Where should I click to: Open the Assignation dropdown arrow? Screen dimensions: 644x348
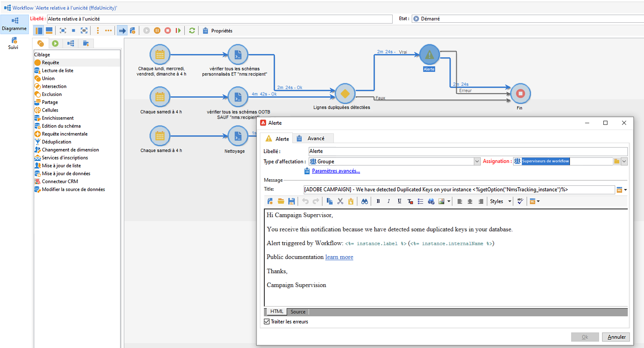tap(624, 161)
